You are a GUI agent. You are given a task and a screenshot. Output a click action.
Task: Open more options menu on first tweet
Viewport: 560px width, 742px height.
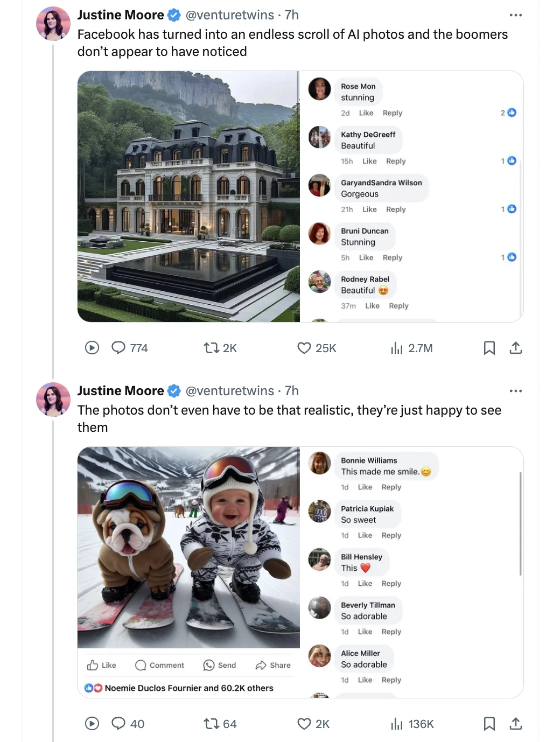coord(516,15)
